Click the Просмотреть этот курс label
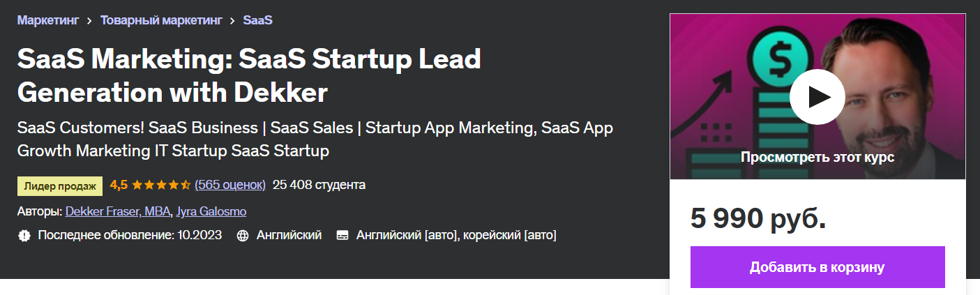The width and height of the screenshot is (980, 295). click(x=817, y=157)
